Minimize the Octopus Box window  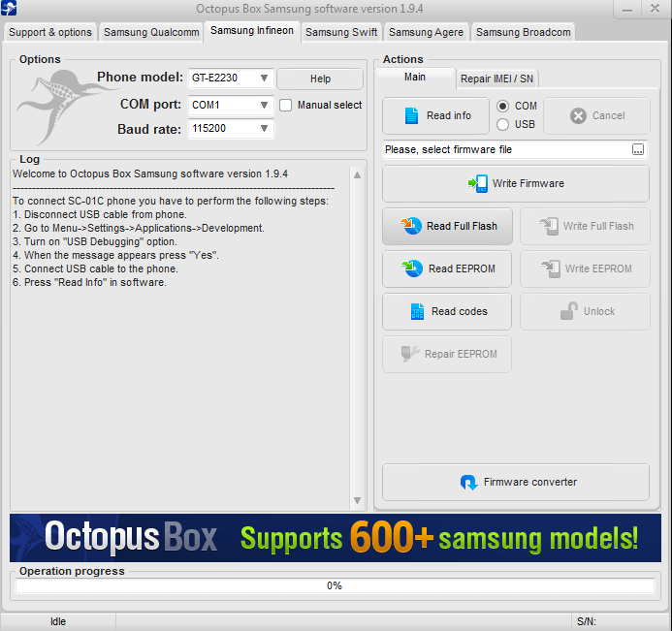click(x=627, y=9)
